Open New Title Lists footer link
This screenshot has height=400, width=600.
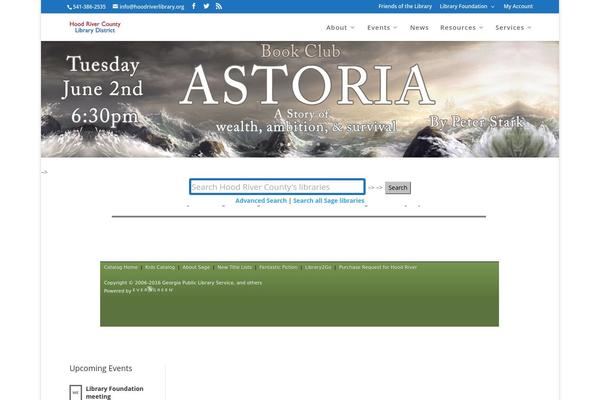[235, 267]
